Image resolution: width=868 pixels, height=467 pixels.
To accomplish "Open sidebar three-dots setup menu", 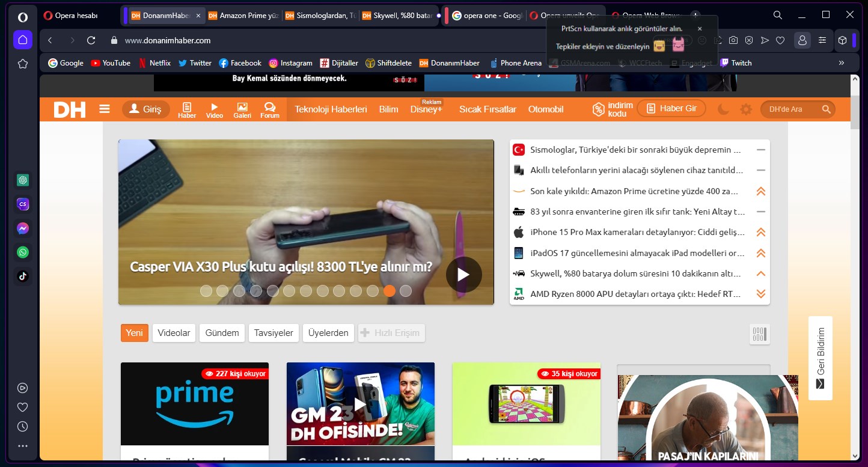I will tap(23, 446).
